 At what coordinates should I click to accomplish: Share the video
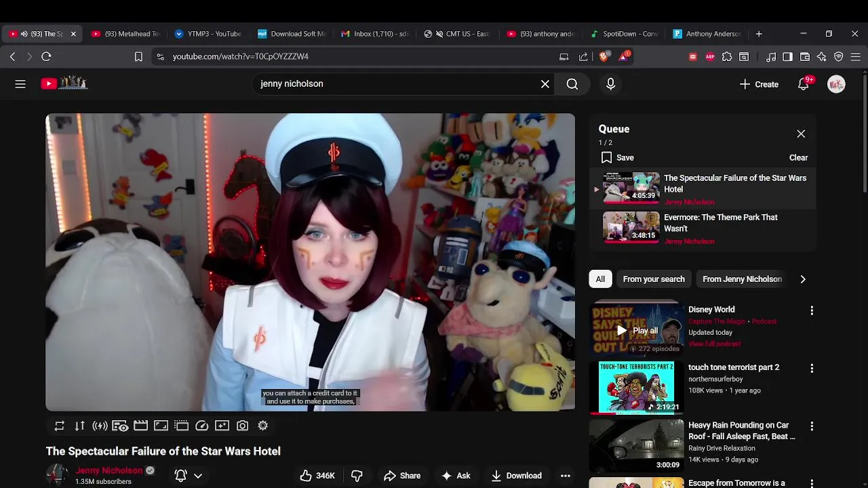click(x=402, y=476)
